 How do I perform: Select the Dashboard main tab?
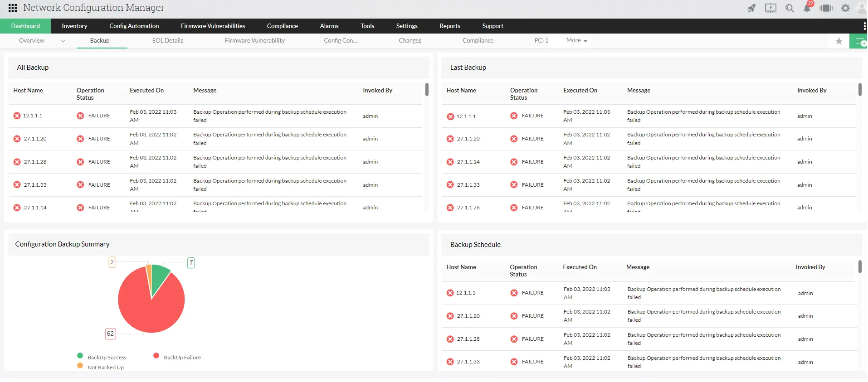25,26
